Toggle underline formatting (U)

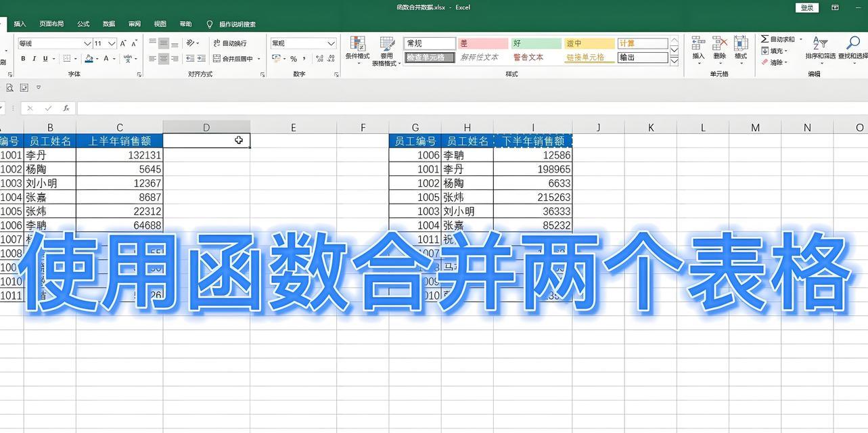[x=45, y=59]
